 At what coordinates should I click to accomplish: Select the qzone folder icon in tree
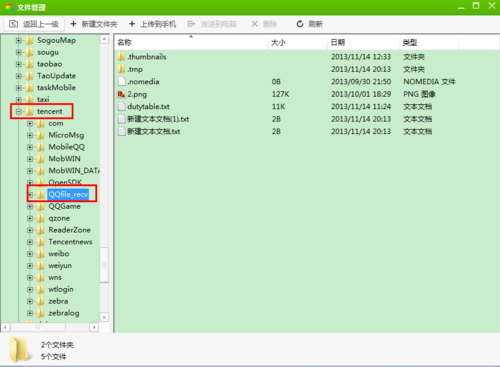41,218
